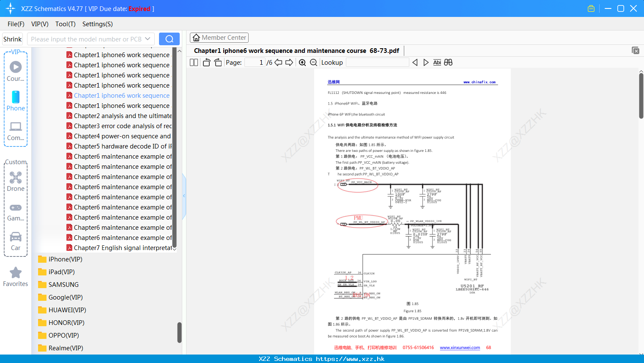644x363 pixels.
Task: Expand the iPad(VIP) folder
Action: coord(56,272)
